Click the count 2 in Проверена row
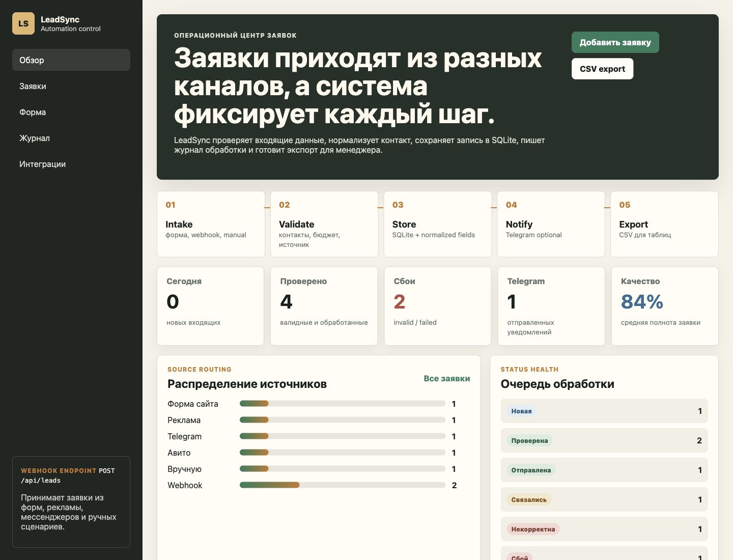Image resolution: width=733 pixels, height=560 pixels. 699,440
